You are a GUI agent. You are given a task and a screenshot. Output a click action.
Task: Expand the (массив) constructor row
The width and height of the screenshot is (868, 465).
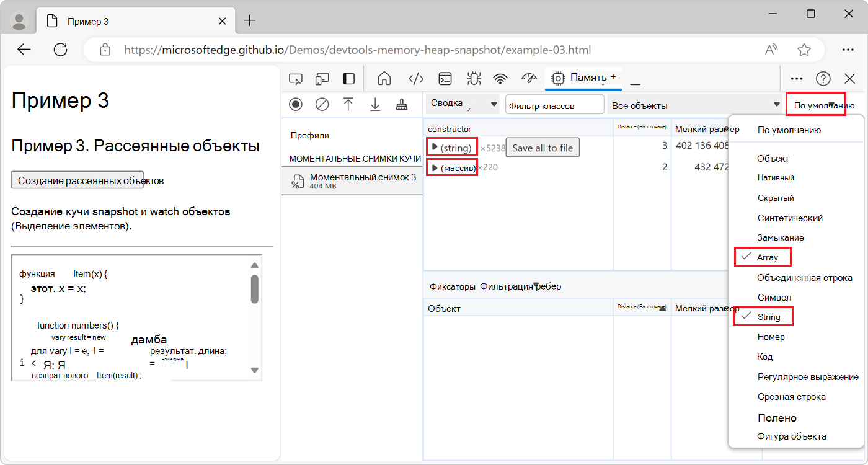coord(435,168)
